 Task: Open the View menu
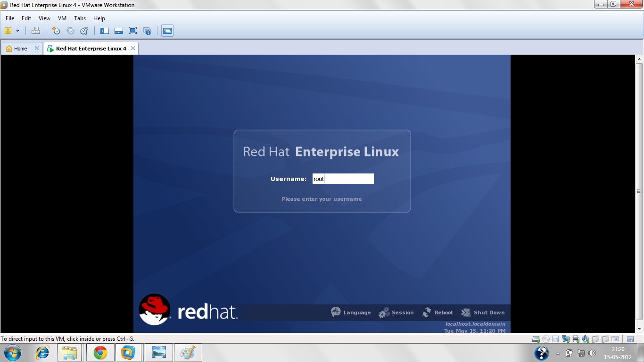[44, 18]
